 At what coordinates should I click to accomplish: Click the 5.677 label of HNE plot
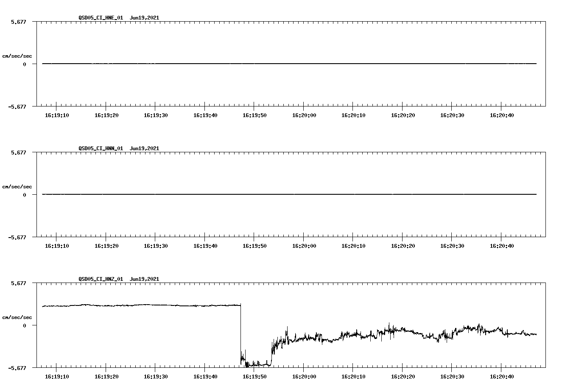[x=18, y=22]
